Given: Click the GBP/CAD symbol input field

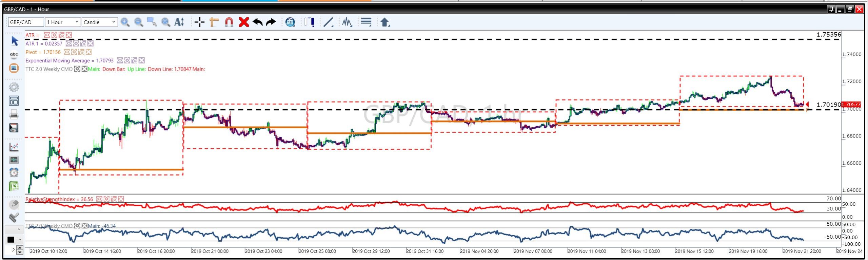Looking at the screenshot, I should tap(26, 22).
